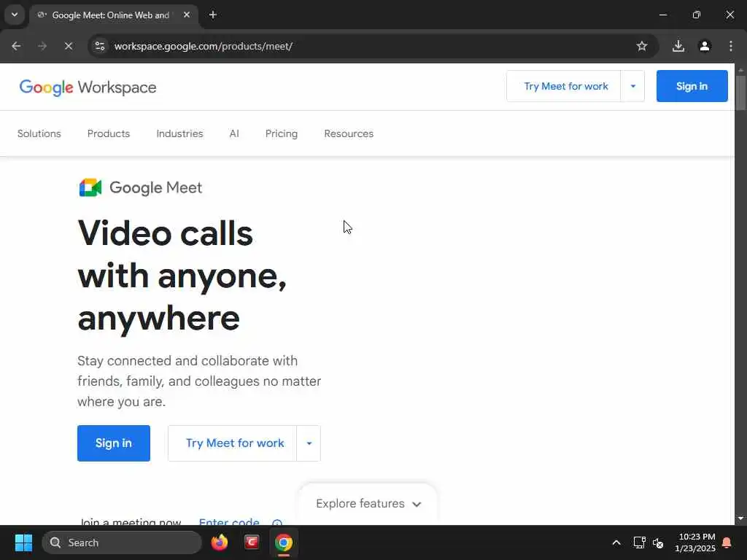Screen dimensions: 747x560
Task: Stop the page loading with X button
Action: [x=69, y=46]
